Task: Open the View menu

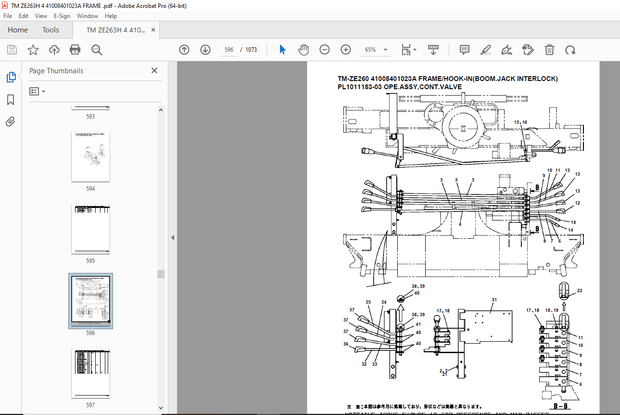Action: click(x=41, y=16)
